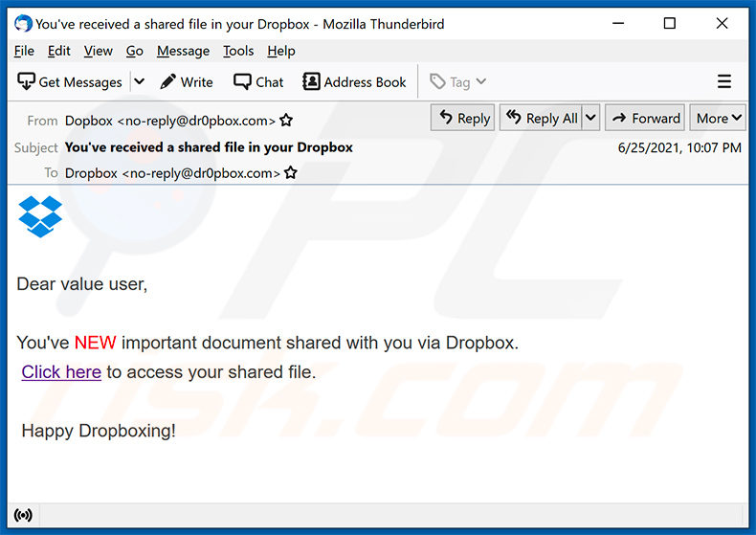Open the Tools menu
This screenshot has height=535, width=756.
click(x=238, y=51)
